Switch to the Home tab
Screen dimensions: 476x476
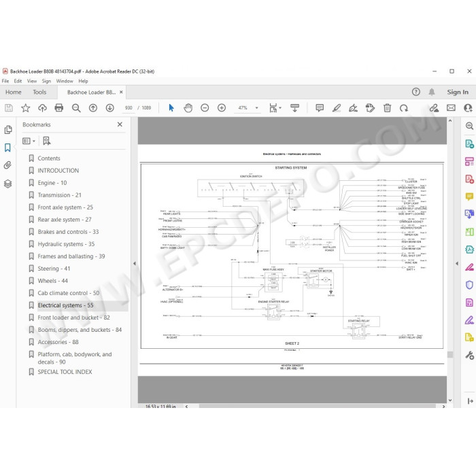pos(14,92)
